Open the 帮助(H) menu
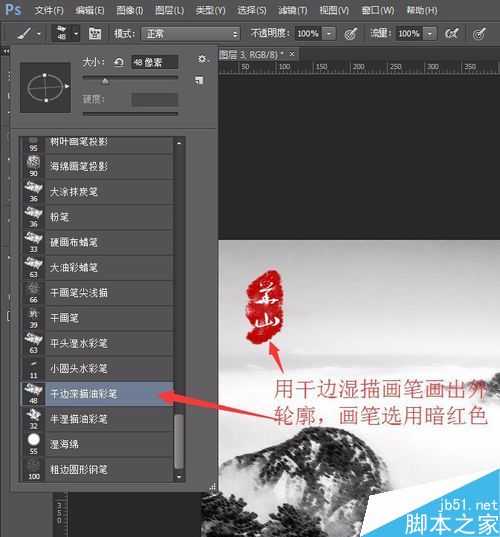The width and height of the screenshot is (500, 537). 422,11
